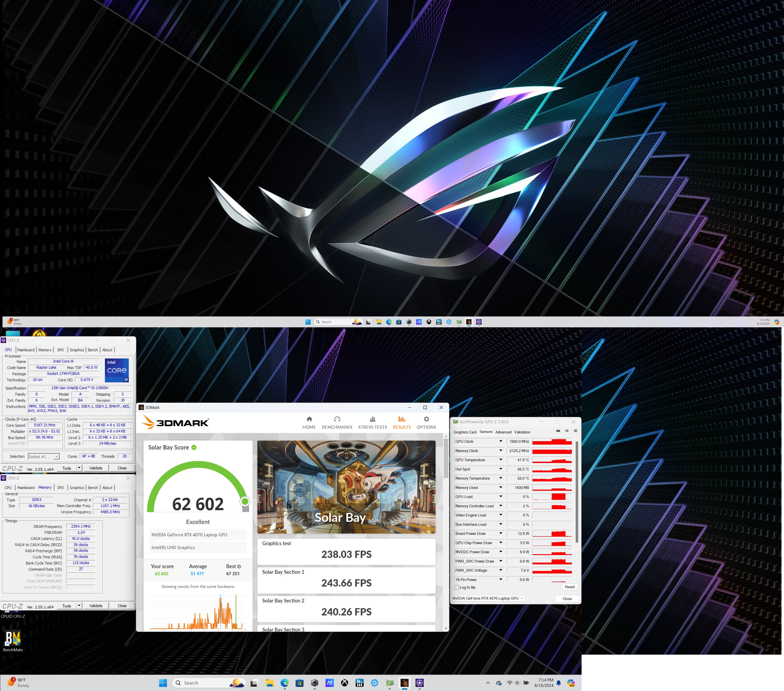784x691 pixels.
Task: Show hidden tray icons chevron in bottom taskbar
Action: point(488,683)
